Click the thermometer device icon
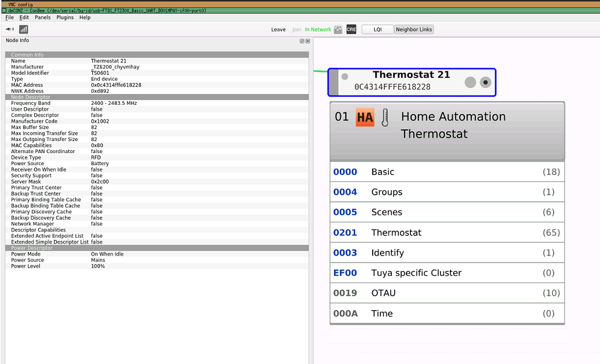The height and width of the screenshot is (364, 600). click(x=385, y=117)
